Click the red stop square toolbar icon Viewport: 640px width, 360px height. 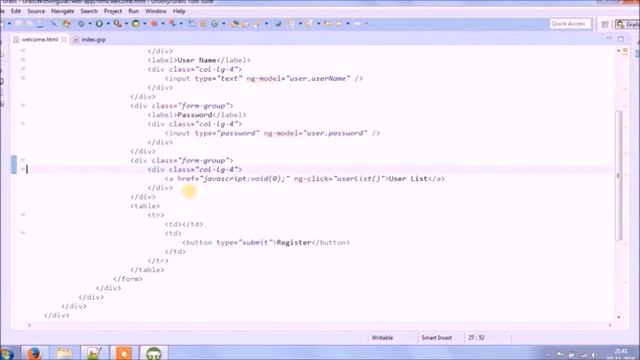tap(154, 24)
